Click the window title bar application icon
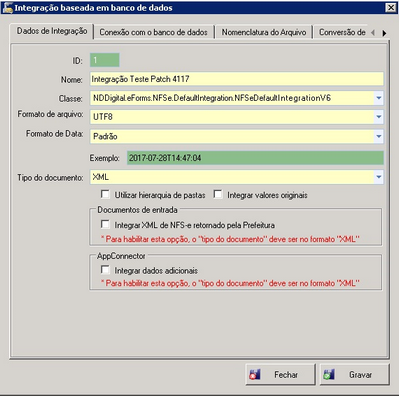Image resolution: width=399 pixels, height=396 pixels. [x=7, y=7]
